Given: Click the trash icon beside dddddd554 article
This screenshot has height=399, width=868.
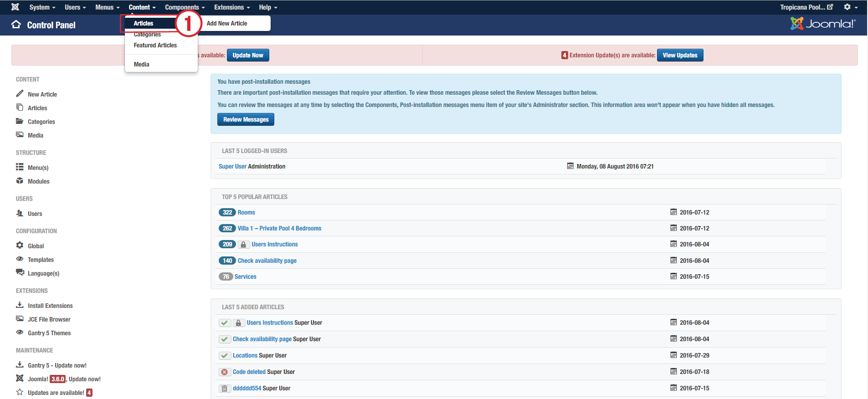Looking at the screenshot, I should [224, 389].
